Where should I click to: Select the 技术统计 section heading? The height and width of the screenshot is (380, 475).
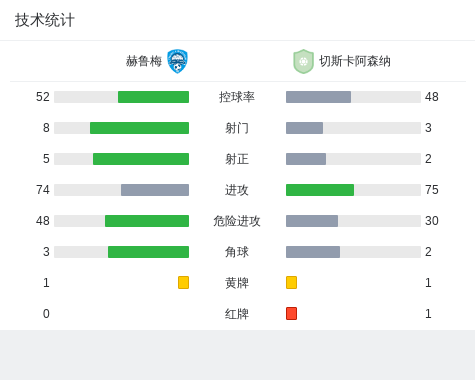(44, 20)
